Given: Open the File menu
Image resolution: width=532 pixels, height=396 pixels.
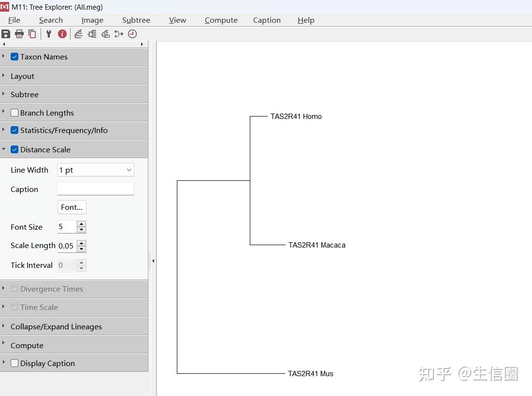Looking at the screenshot, I should click(x=14, y=20).
